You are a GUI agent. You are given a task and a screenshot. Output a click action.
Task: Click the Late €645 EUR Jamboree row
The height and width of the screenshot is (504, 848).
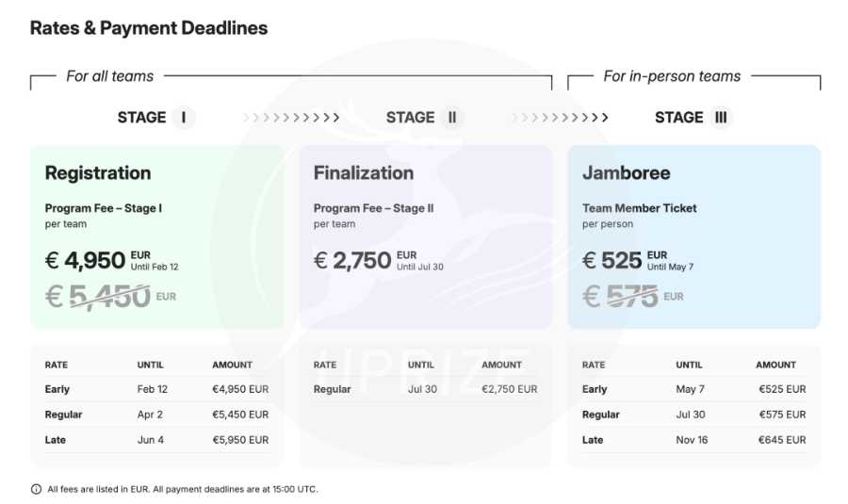click(693, 440)
